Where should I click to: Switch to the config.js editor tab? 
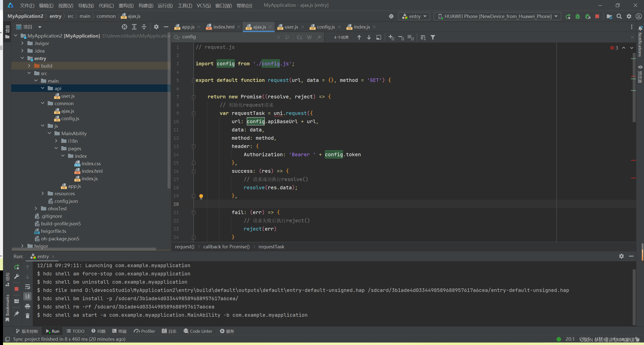point(326,27)
